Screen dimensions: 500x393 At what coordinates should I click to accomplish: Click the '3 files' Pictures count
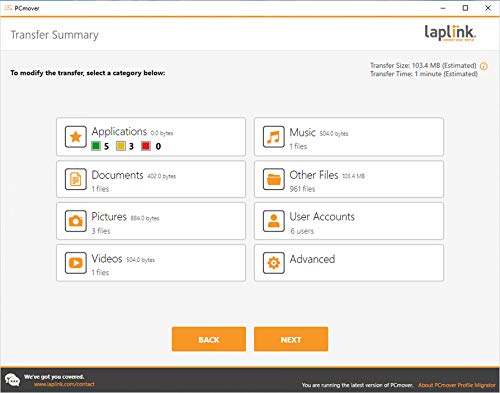pos(101,231)
